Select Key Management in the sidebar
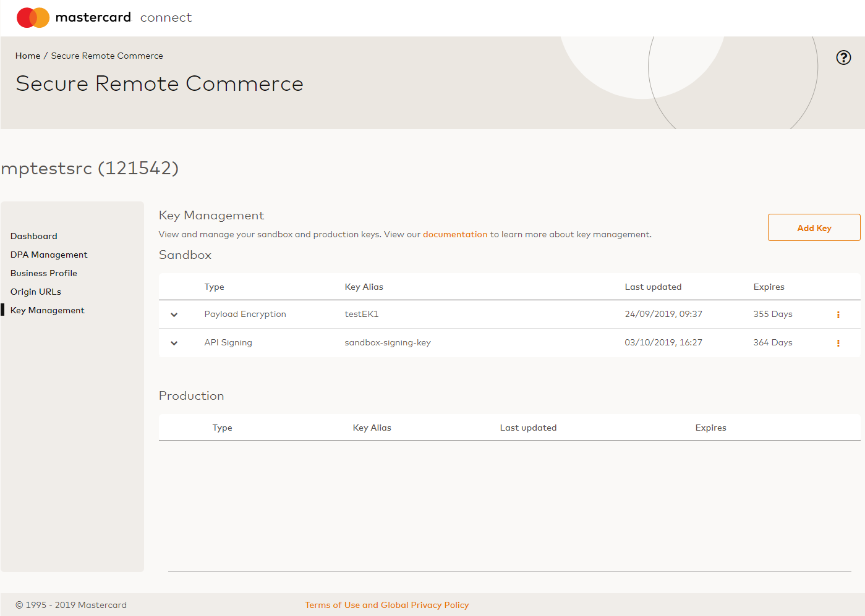The height and width of the screenshot is (616, 865). (x=48, y=310)
